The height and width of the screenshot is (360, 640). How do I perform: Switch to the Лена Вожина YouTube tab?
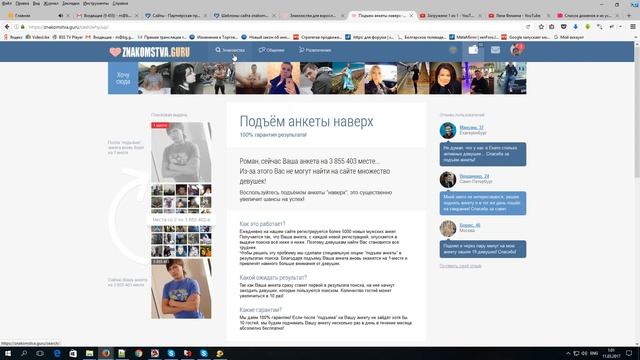click(518, 16)
